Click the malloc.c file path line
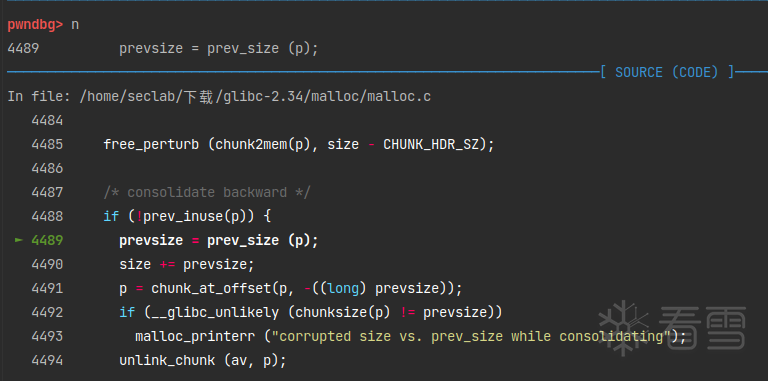 click(219, 96)
